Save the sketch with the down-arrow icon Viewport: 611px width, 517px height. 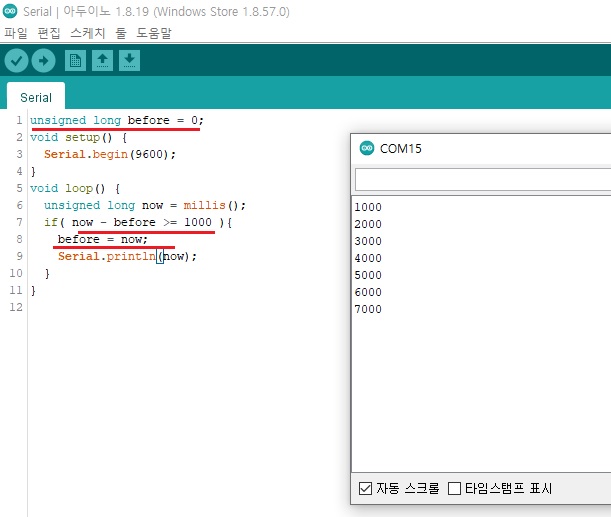[129, 61]
